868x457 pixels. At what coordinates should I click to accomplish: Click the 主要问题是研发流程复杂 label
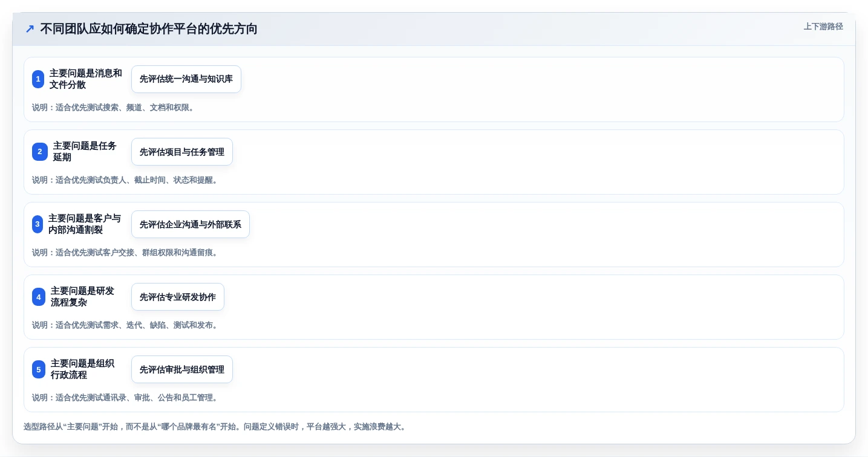tap(82, 297)
